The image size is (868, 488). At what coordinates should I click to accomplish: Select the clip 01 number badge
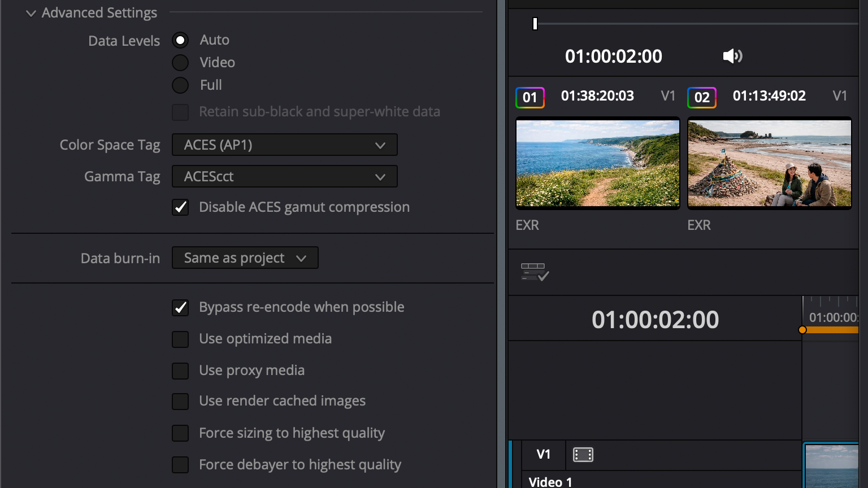(x=530, y=97)
